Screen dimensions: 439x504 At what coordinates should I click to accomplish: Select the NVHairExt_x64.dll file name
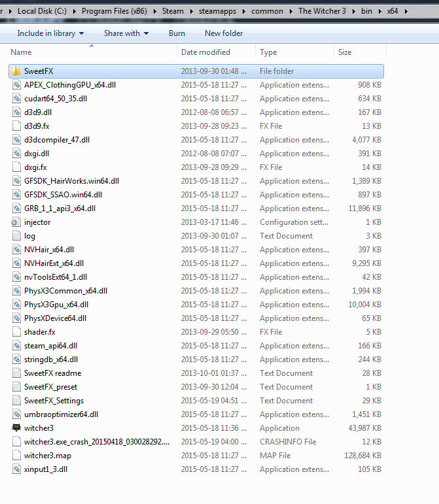click(x=54, y=263)
